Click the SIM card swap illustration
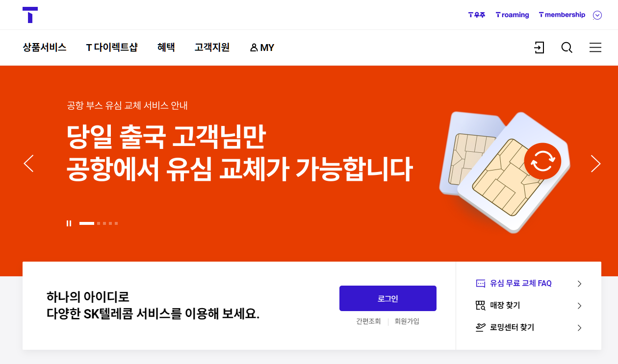 click(505, 171)
